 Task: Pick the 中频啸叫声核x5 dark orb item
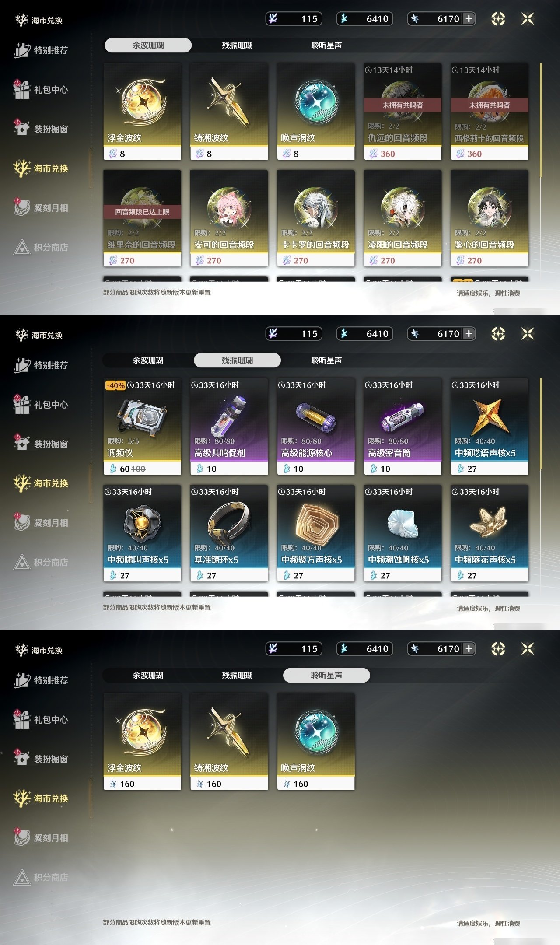tap(142, 533)
